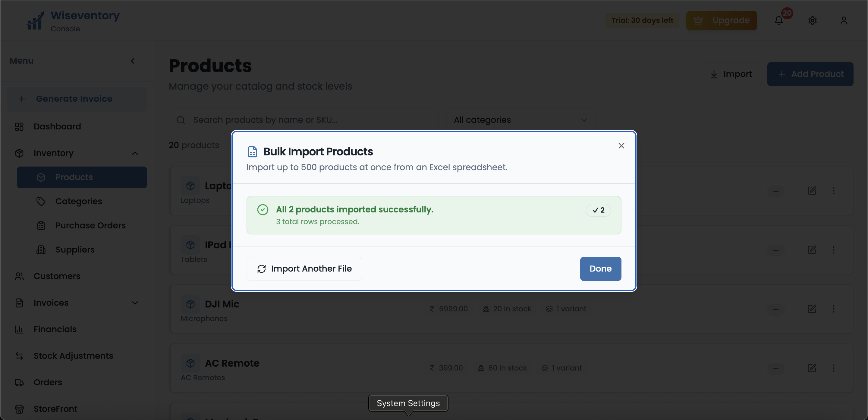This screenshot has height=420, width=868.
Task: Close the Bulk Import Products dialog
Action: pos(621,145)
